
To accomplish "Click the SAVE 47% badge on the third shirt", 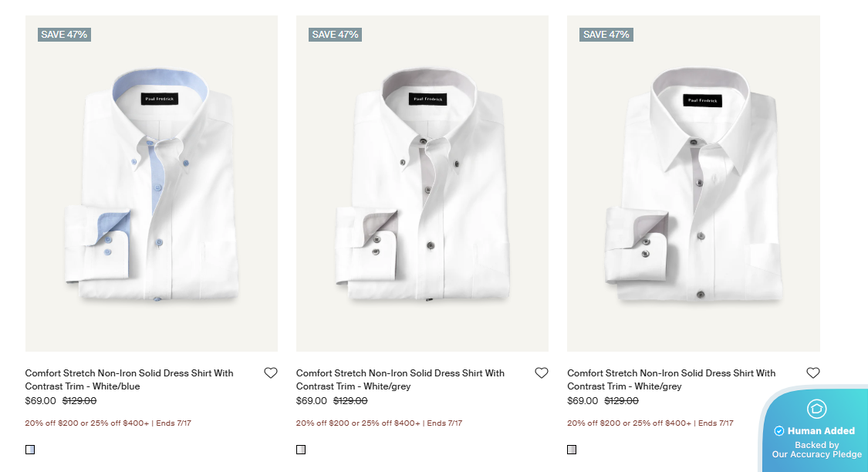I will [606, 34].
